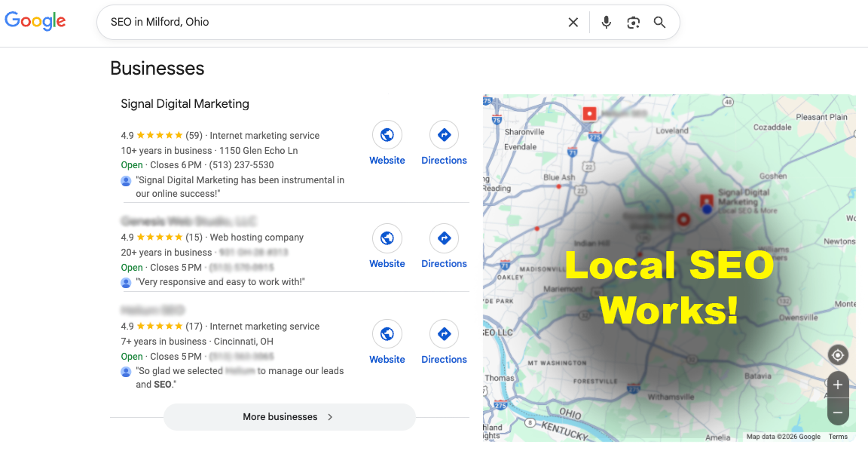Get directions to the web hosting company
868x451 pixels.
point(444,238)
